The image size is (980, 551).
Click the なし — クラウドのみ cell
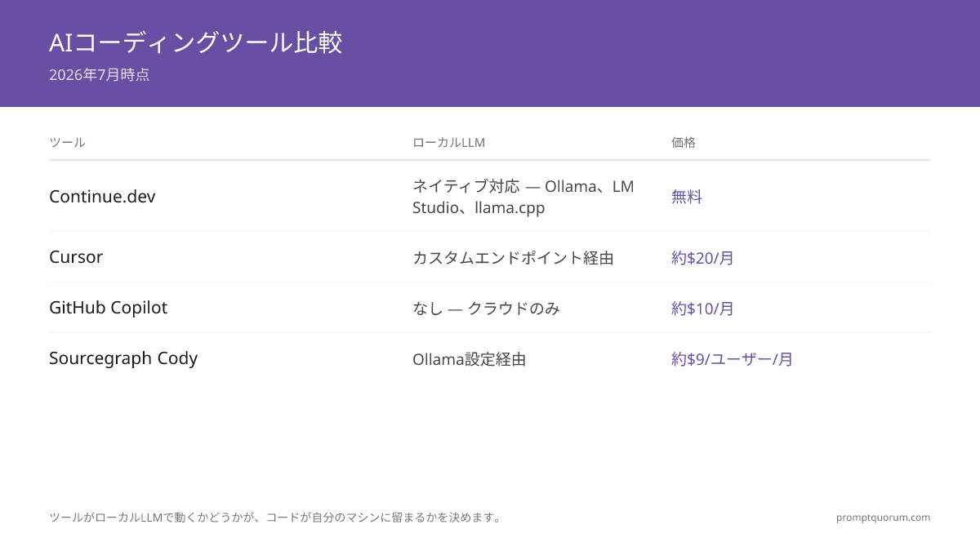pos(486,309)
